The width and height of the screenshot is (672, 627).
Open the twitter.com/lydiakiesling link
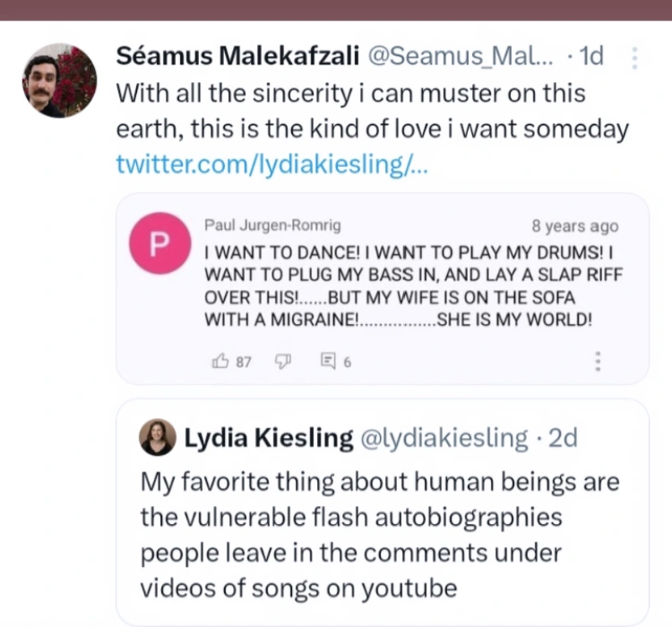271,164
